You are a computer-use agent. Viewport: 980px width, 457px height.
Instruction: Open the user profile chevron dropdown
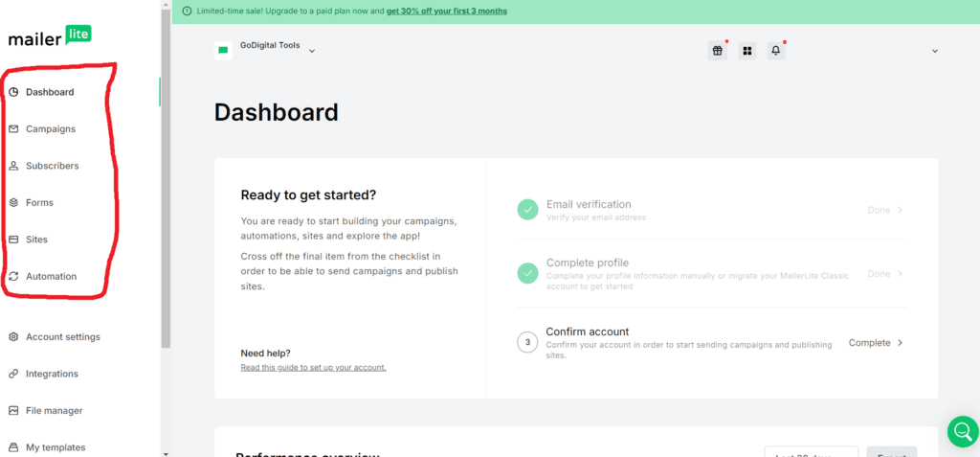pyautogui.click(x=935, y=51)
